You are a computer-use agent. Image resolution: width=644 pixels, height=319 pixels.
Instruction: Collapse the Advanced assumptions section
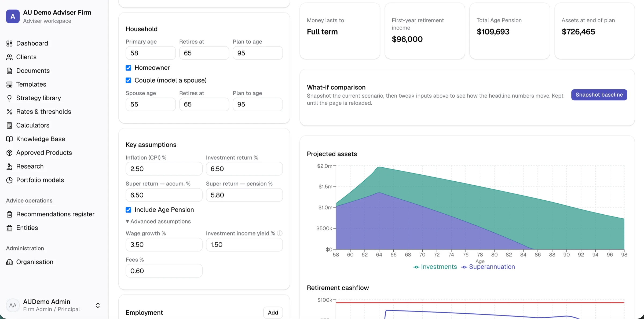158,221
